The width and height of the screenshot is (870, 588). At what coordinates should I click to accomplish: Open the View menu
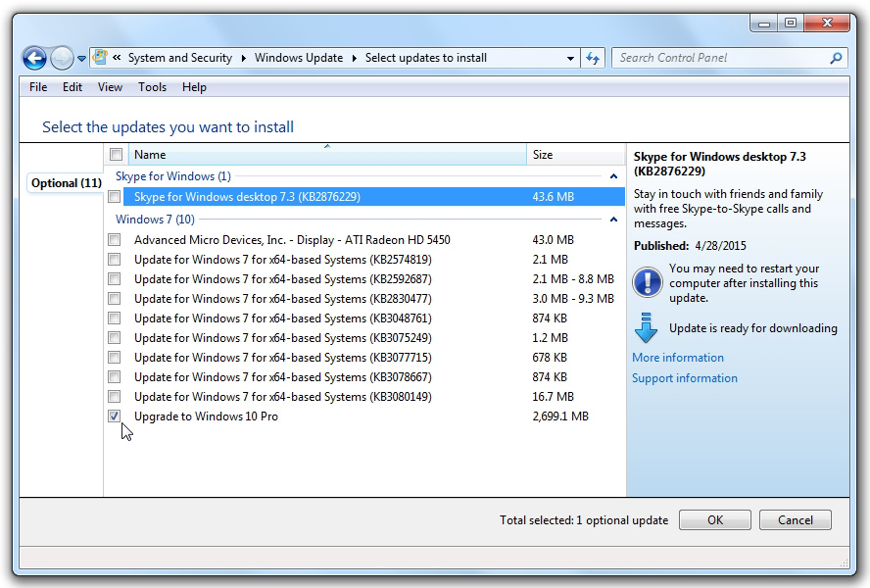[x=110, y=87]
